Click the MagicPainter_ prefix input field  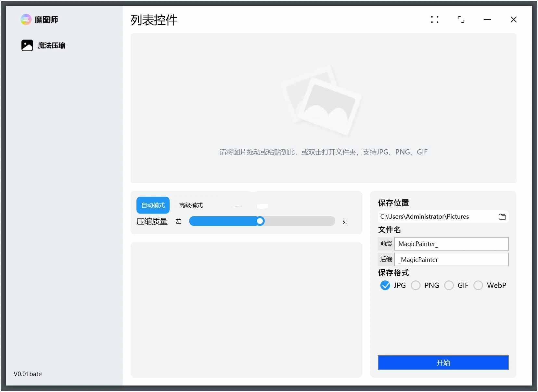452,244
